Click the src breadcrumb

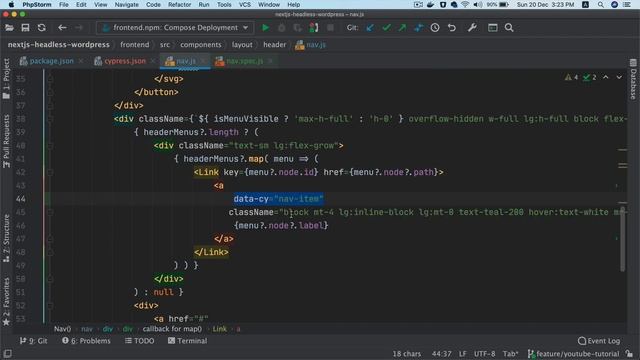[165, 45]
